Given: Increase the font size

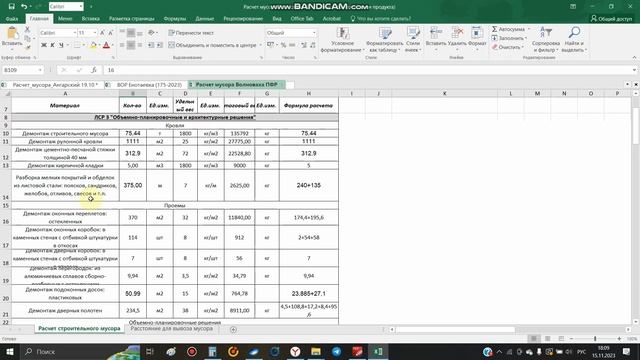Looking at the screenshot, I should point(102,33).
